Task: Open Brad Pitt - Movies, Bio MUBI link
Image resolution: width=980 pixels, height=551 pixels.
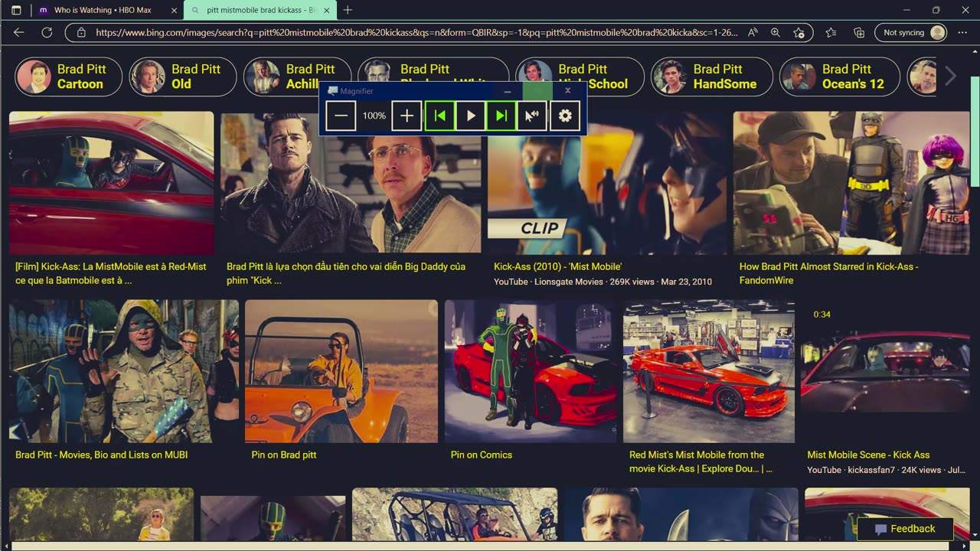Action: point(102,455)
